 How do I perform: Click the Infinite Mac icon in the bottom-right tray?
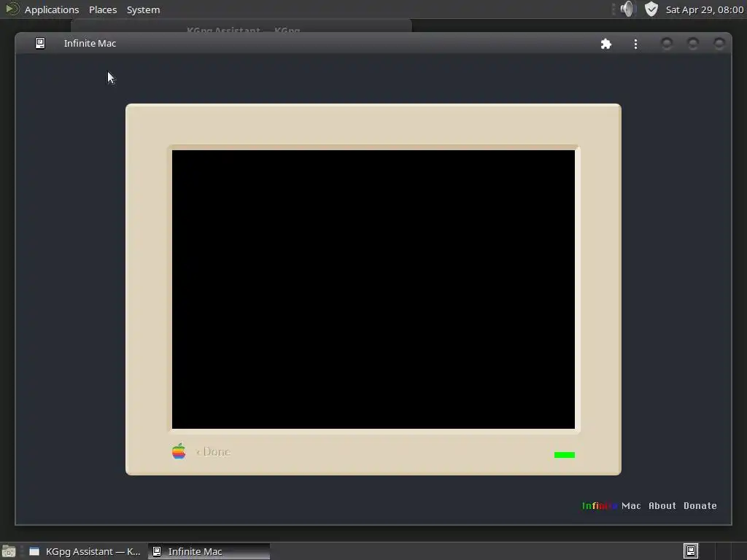coord(690,551)
